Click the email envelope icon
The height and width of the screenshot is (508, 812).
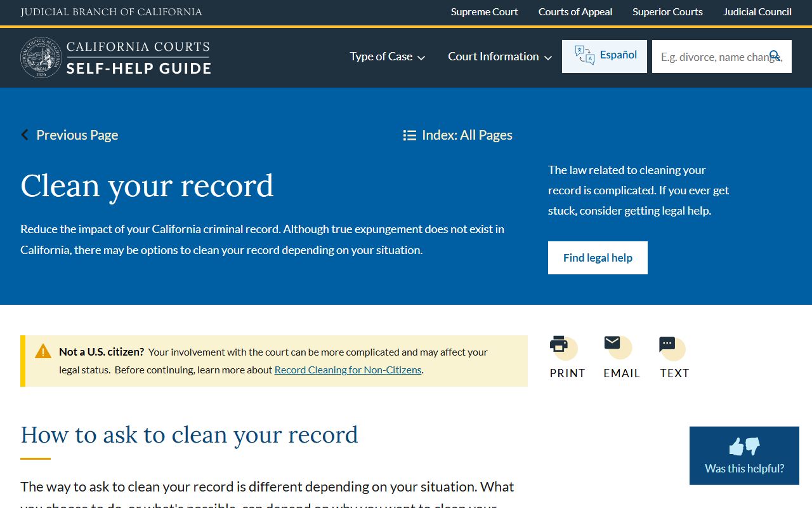click(x=612, y=343)
